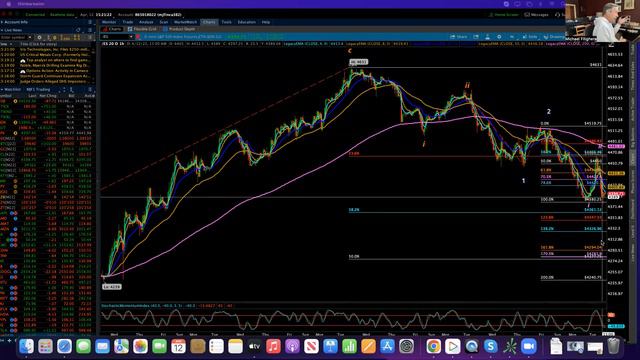Launch Google Chrome from the Dock

coord(433,347)
